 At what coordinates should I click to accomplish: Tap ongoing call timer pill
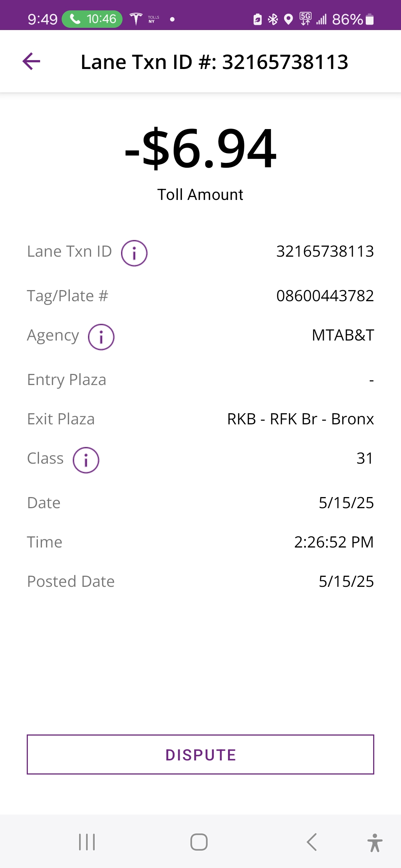tap(92, 19)
